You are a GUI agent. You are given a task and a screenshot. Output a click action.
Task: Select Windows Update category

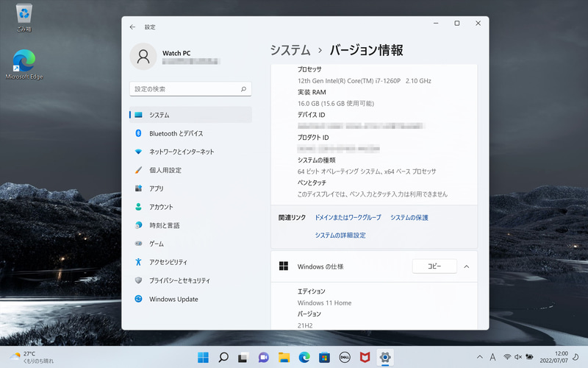coord(190,299)
